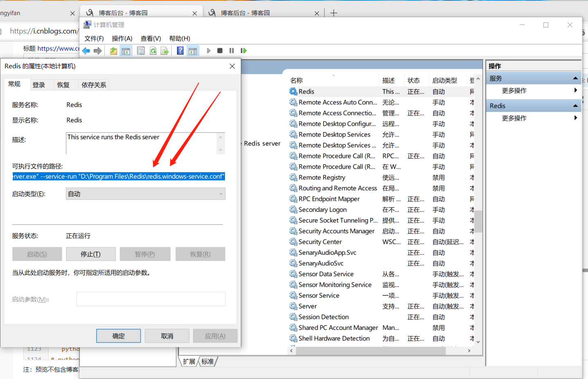Image resolution: width=588 pixels, height=379 pixels.
Task: Expand 更多操作 submenu under 服务
Action: [x=575, y=90]
